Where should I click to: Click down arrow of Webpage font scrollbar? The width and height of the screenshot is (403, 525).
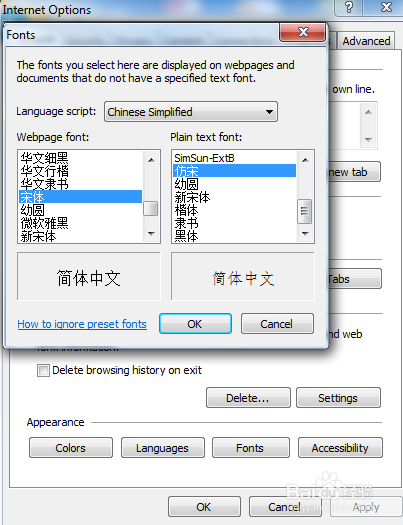point(151,233)
